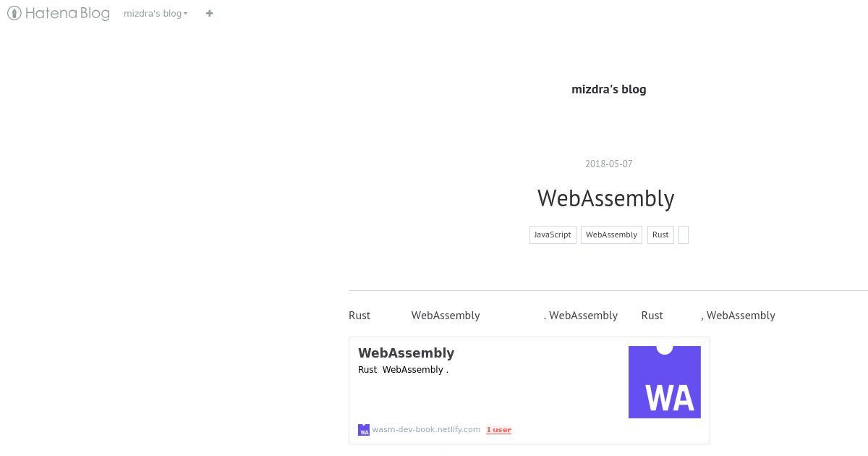Select the Rust category tag
Image resolution: width=868 pixels, height=456 pixels.
660,235
